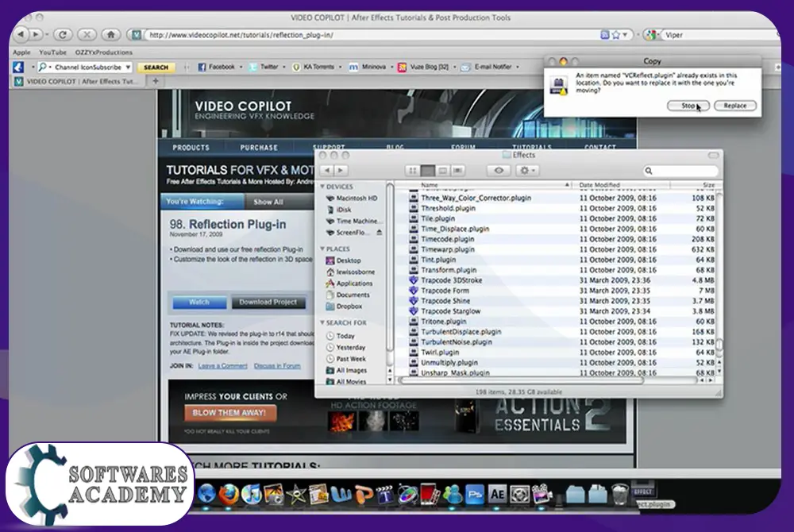This screenshot has height=532, width=794.
Task: Select the VIDEO COPILOT browser tab
Action: coord(78,81)
